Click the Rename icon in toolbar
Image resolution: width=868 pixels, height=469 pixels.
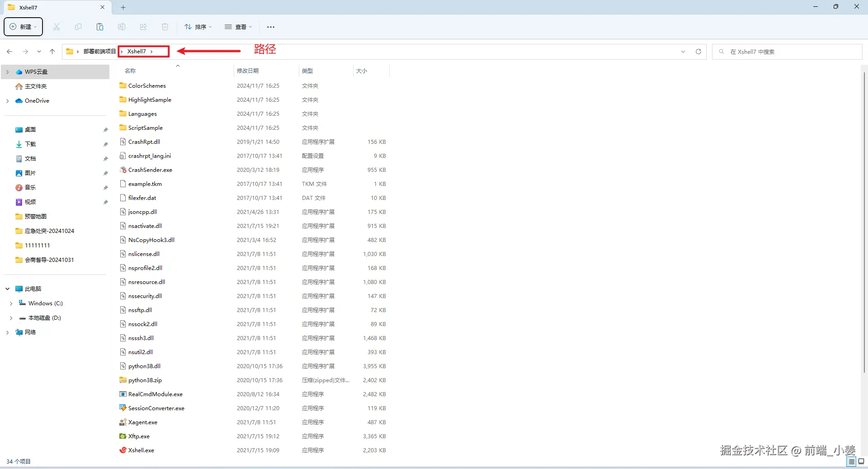pos(122,27)
